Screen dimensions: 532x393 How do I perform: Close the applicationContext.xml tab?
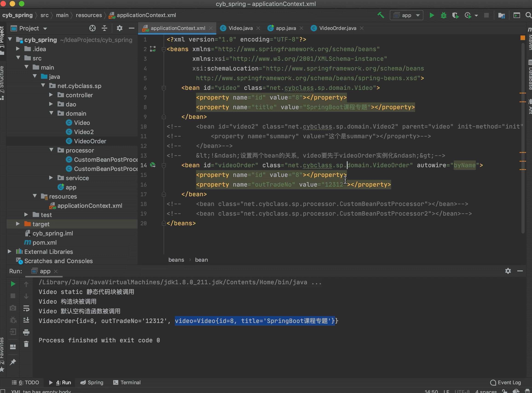coord(211,28)
